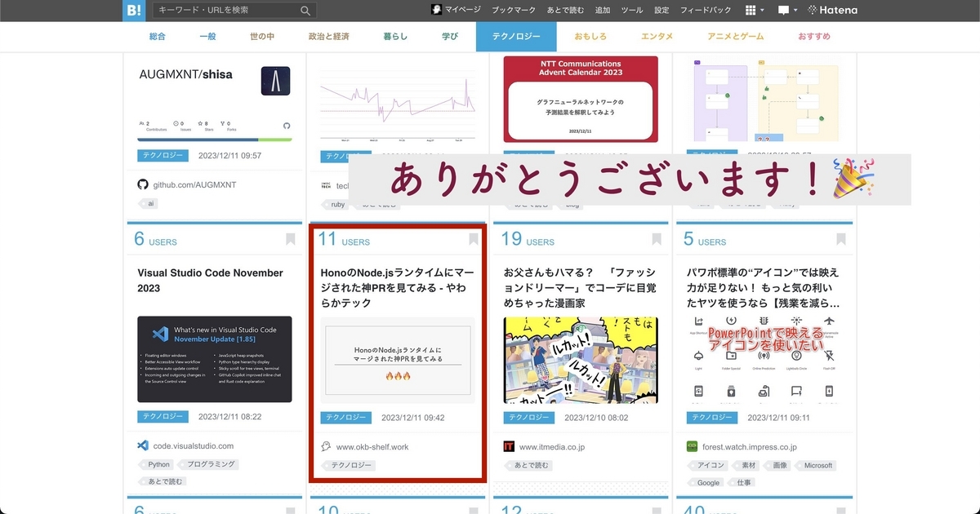The width and height of the screenshot is (980, 514).
Task: Click the プログラミング tag
Action: pyautogui.click(x=210, y=464)
